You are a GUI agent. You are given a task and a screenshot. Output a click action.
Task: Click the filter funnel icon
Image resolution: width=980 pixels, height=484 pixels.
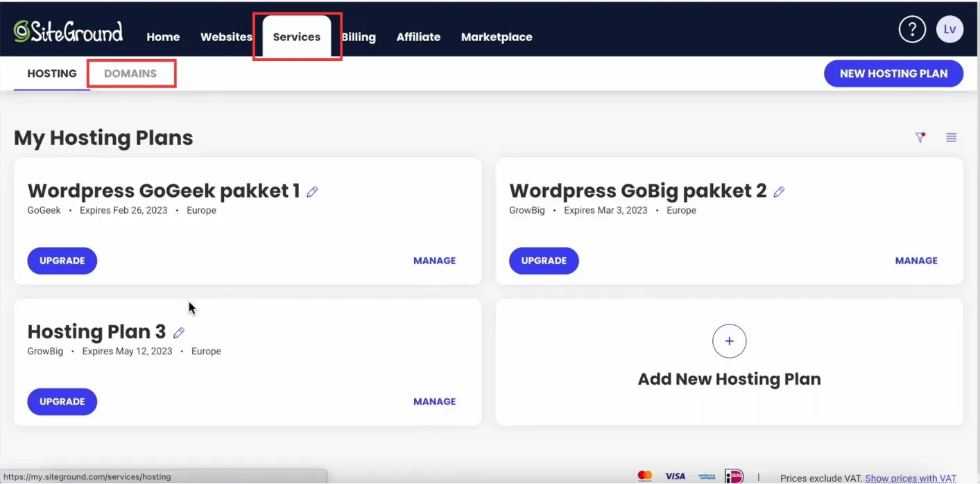click(x=920, y=137)
